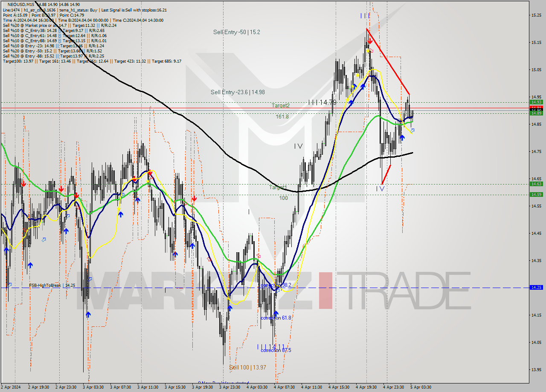Click the '3 Apr 23:30' time label
Viewport: 546px width, 392px height.
pos(230,387)
